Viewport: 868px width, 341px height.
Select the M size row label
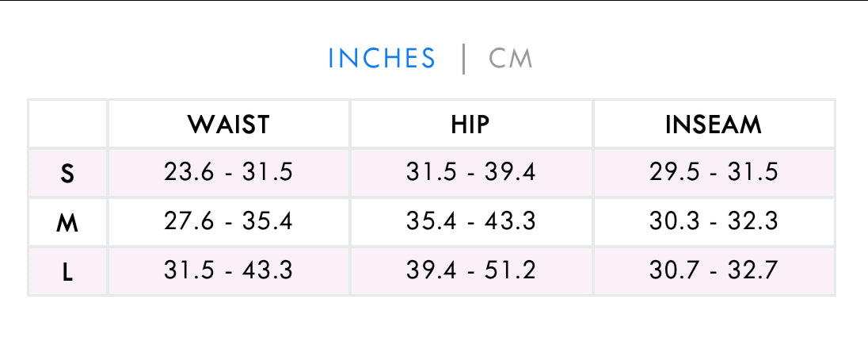(x=67, y=223)
